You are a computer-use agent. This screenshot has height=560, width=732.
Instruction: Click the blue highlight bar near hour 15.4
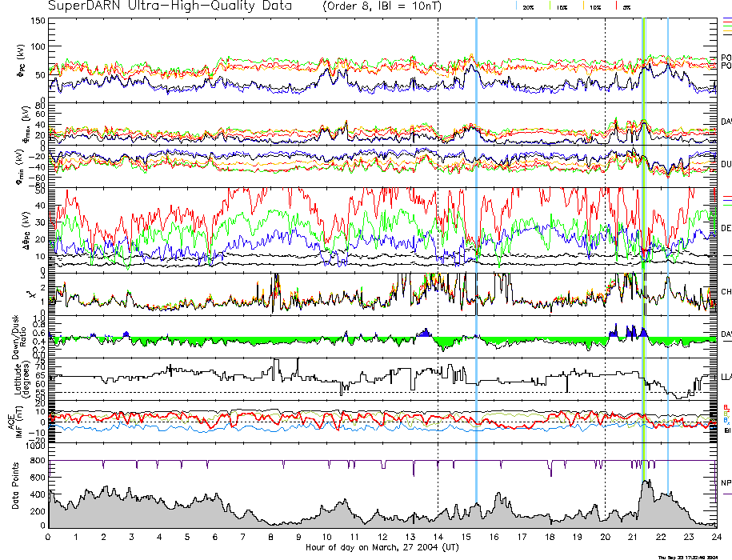coord(476,259)
